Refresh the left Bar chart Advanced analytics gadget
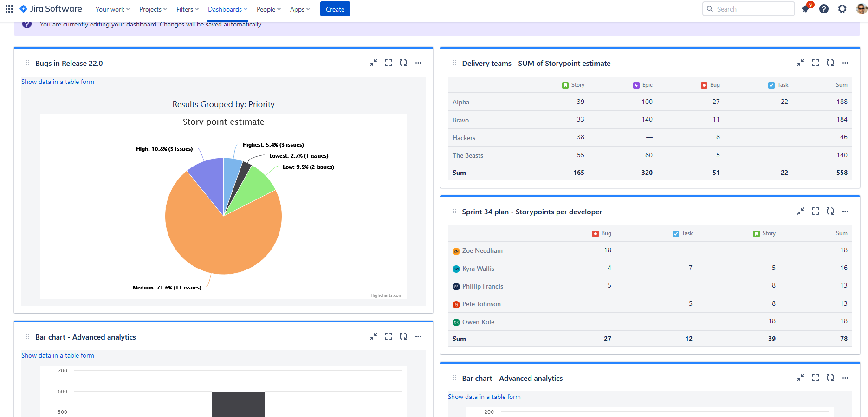Screen dimensions: 868x417 click(403, 337)
